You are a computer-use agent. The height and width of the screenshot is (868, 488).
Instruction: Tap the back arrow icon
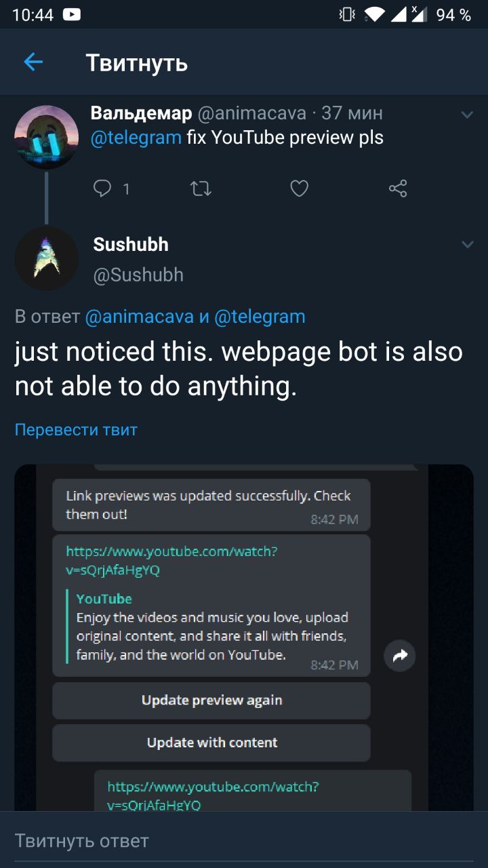[33, 62]
